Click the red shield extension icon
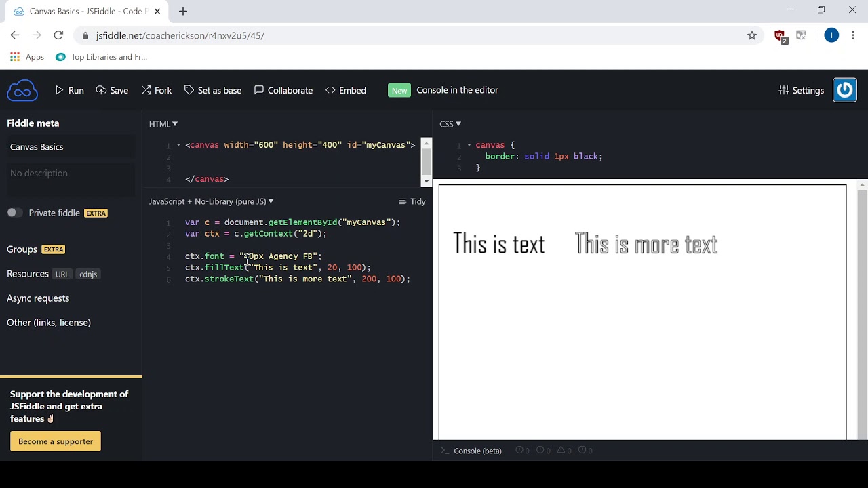868x488 pixels. coord(781,36)
